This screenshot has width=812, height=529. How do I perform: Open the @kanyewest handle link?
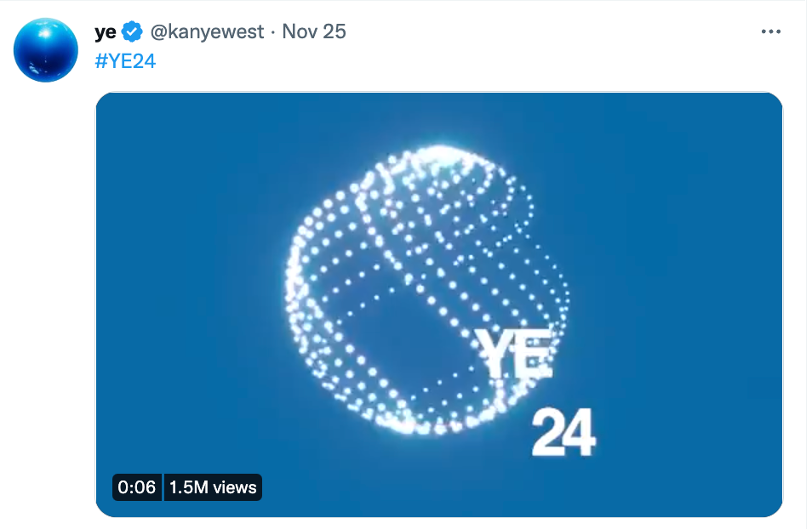(x=207, y=32)
